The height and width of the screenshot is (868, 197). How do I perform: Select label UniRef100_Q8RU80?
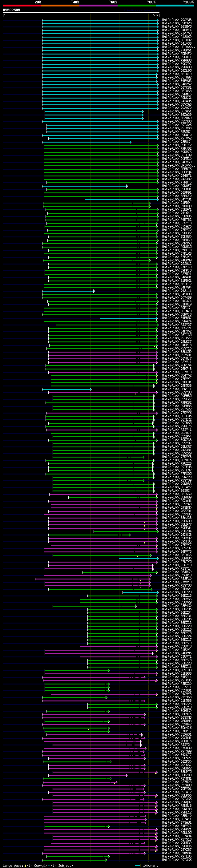point(177,559)
